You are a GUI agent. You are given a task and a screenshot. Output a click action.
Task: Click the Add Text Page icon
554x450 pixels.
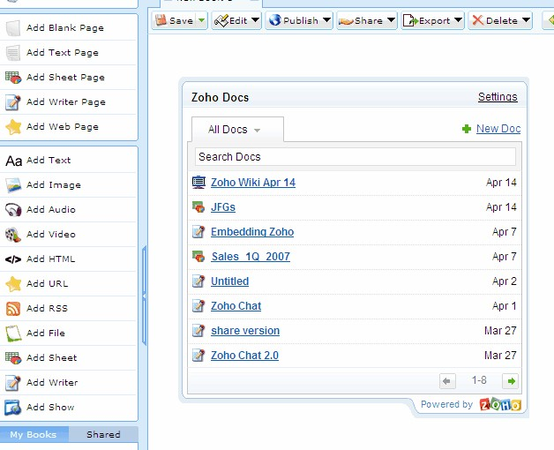(13, 53)
